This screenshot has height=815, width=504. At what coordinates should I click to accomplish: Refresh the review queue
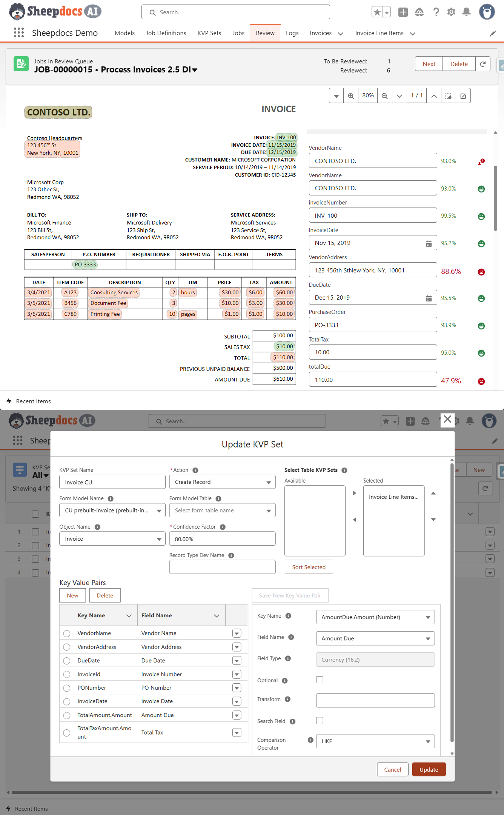pyautogui.click(x=482, y=64)
